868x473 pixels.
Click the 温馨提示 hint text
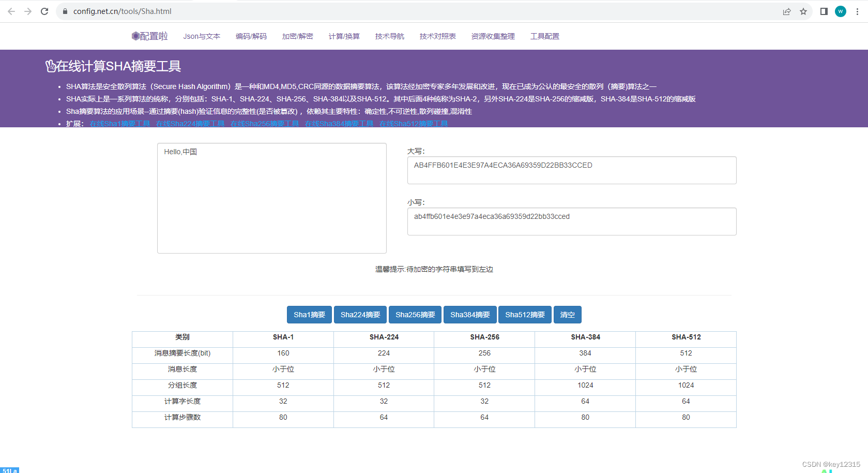pyautogui.click(x=434, y=269)
